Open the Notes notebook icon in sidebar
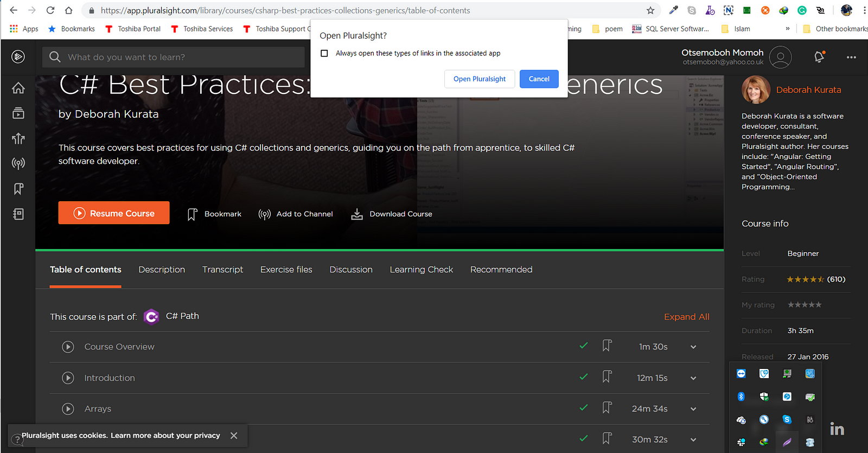The height and width of the screenshot is (453, 868). 18,214
